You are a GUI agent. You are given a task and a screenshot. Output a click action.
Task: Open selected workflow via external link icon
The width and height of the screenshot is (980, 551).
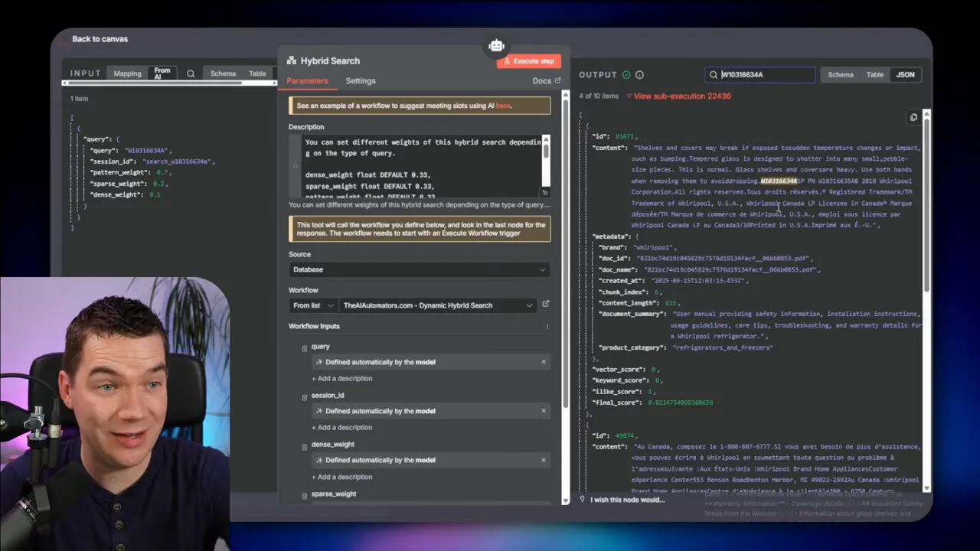(546, 305)
